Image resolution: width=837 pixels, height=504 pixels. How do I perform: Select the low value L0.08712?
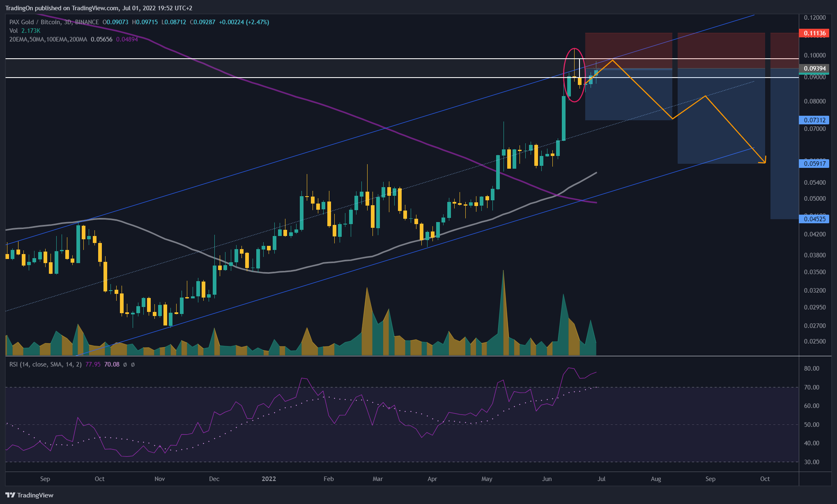coord(173,22)
